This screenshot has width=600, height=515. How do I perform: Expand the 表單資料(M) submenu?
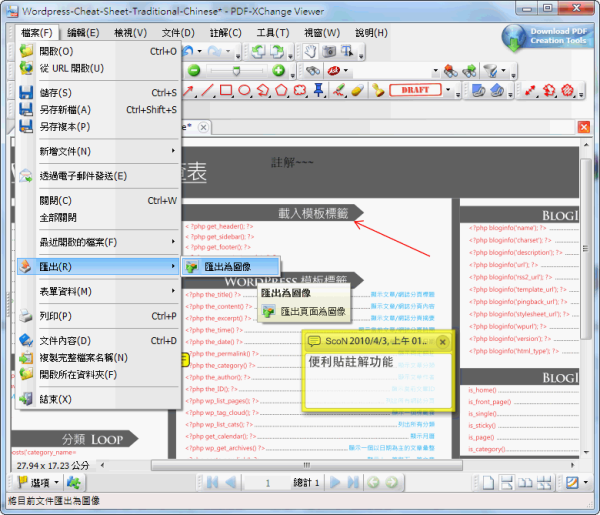98,292
